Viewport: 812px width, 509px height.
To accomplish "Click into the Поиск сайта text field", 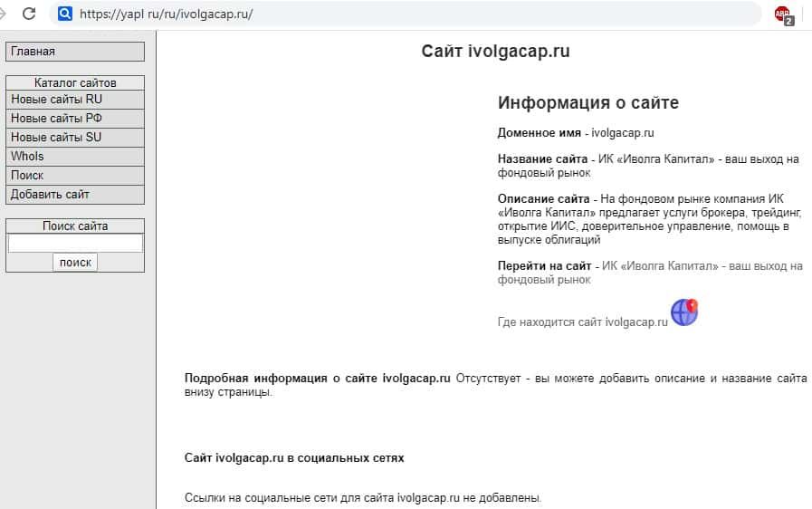I will (75, 243).
